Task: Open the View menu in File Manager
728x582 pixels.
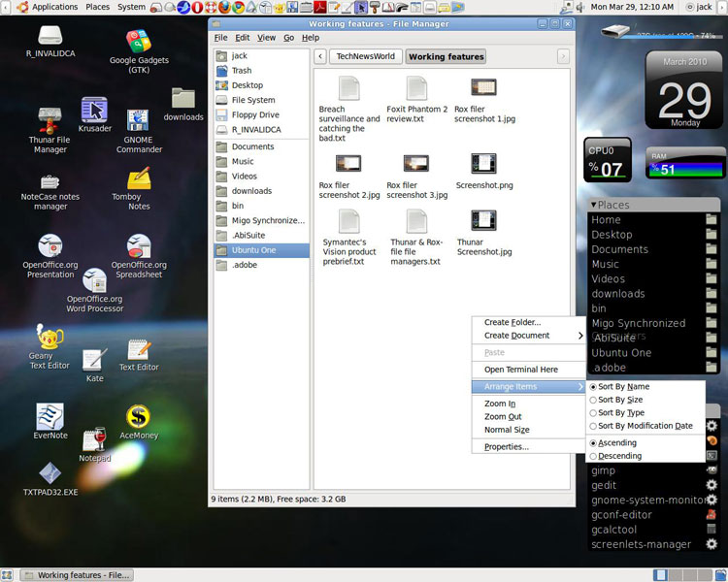Action: (x=266, y=38)
